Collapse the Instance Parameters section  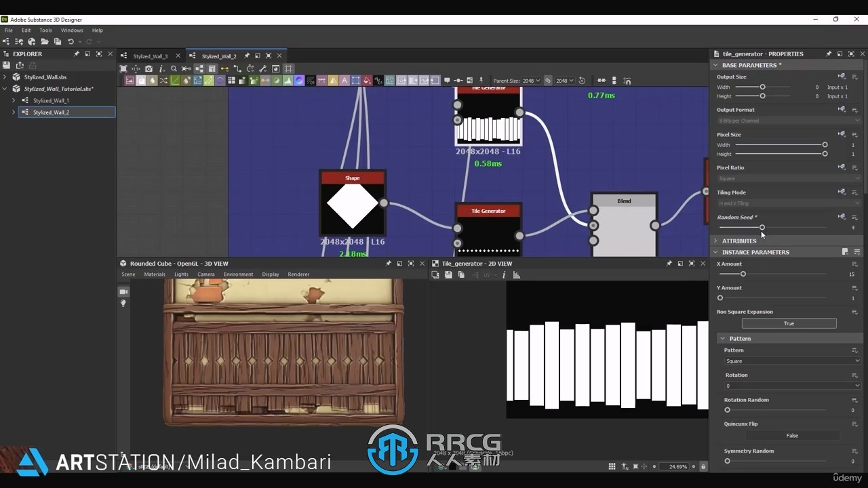tap(715, 252)
